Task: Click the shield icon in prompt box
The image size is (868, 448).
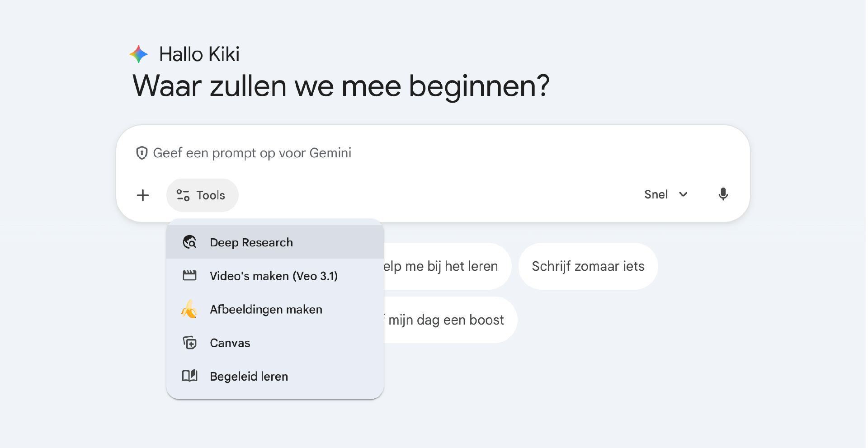Action: 142,153
